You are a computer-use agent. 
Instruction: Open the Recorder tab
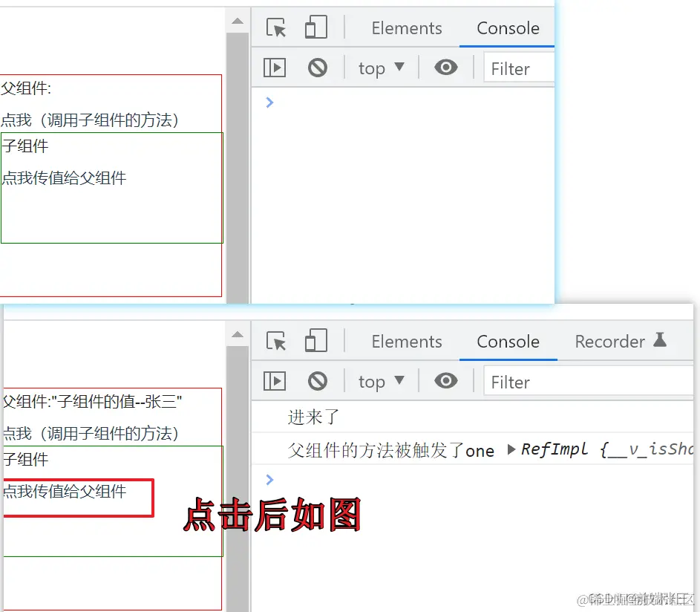pyautogui.click(x=611, y=341)
